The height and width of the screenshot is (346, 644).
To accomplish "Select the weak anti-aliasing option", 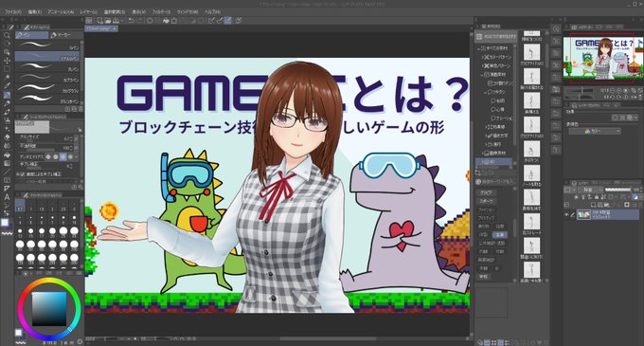I will (56, 156).
